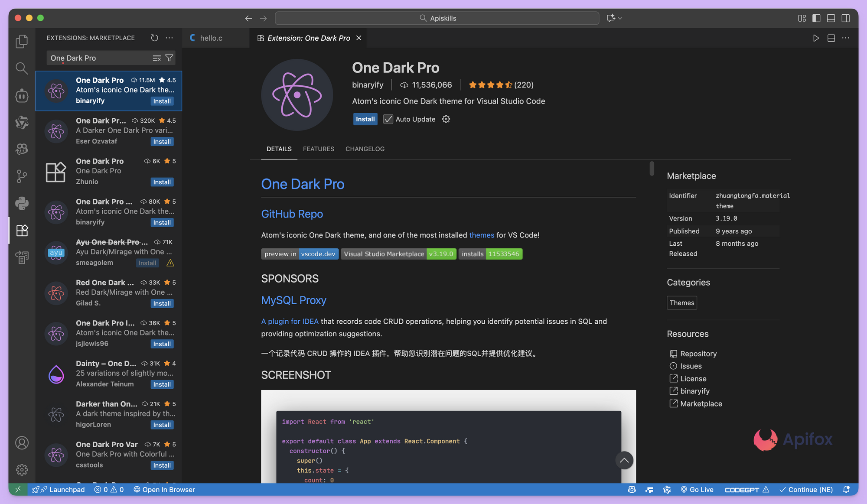
Task: Expand the layout controls chevron near command center
Action: pos(619,18)
